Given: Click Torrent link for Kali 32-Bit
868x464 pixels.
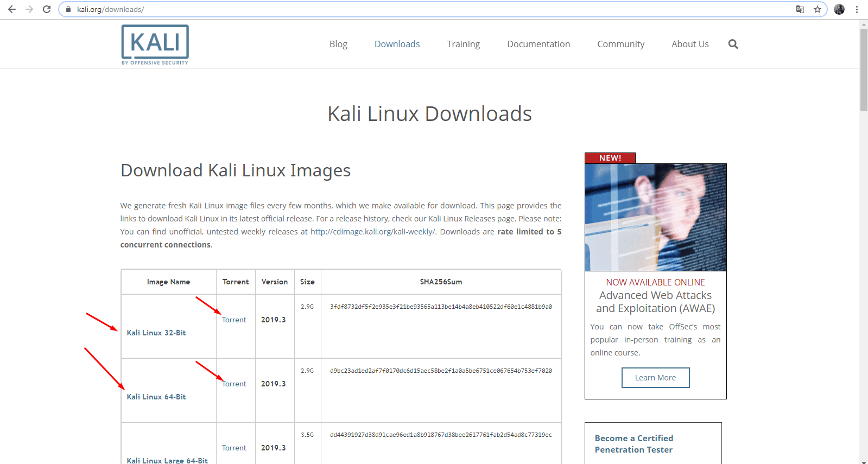Looking at the screenshot, I should point(234,320).
